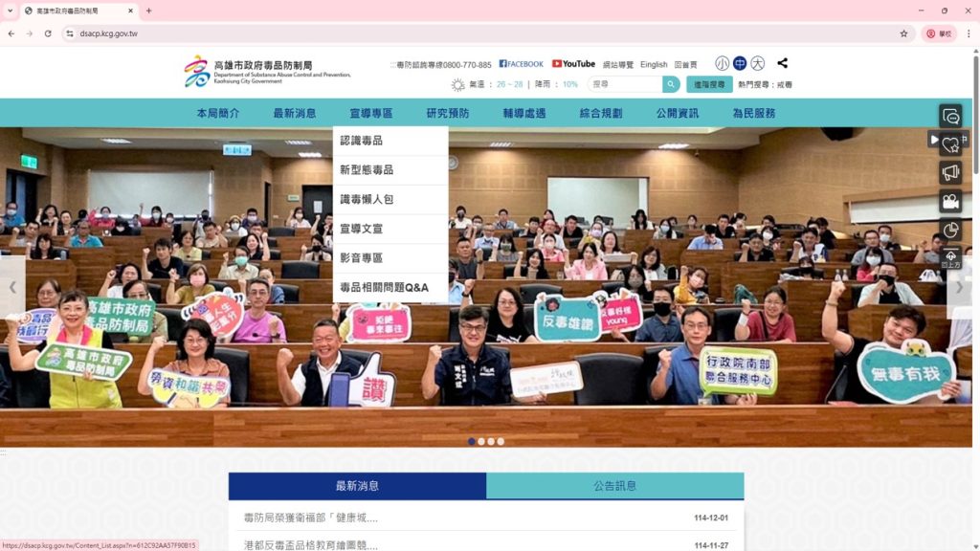Click the English language link
Screen dimensions: 980x551
click(x=654, y=64)
